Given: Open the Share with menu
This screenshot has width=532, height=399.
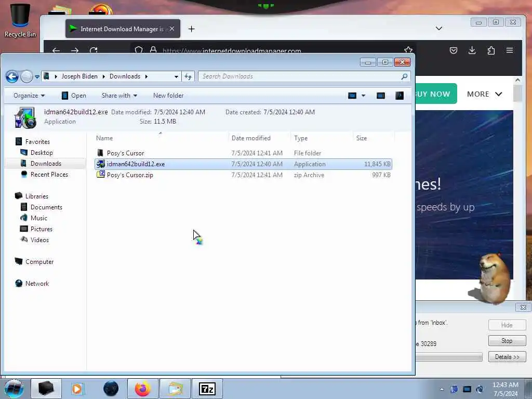Looking at the screenshot, I should [x=119, y=96].
